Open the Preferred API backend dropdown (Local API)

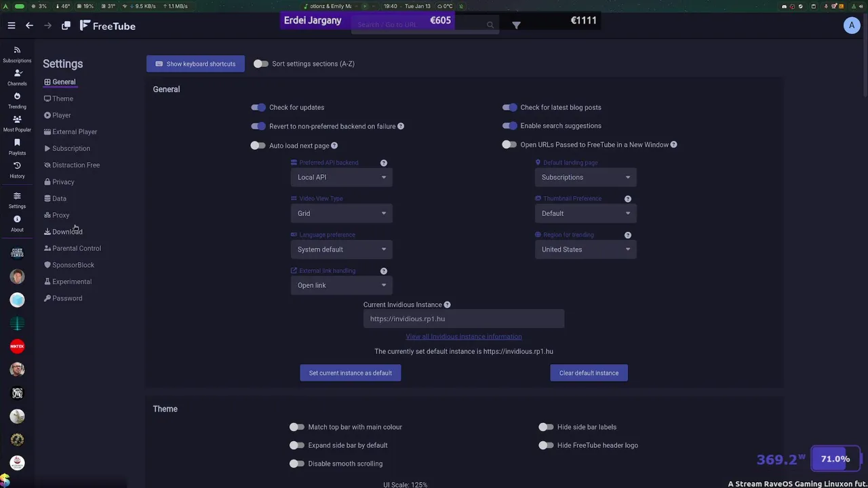[342, 178]
